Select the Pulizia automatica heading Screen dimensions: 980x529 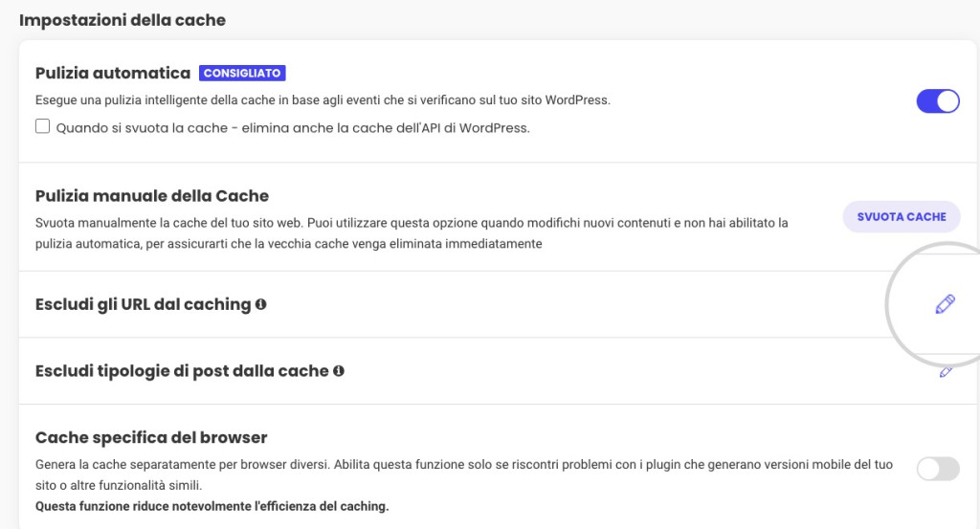[x=113, y=73]
